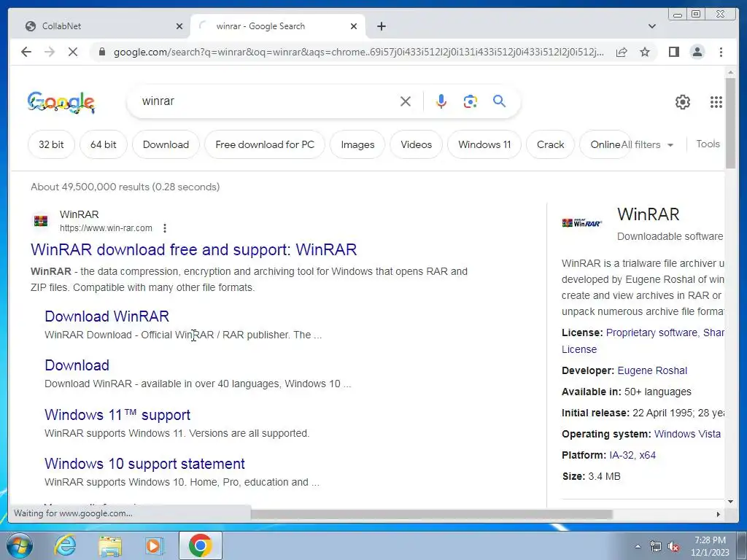
Task: Click the address bar URL
Action: tap(358, 52)
